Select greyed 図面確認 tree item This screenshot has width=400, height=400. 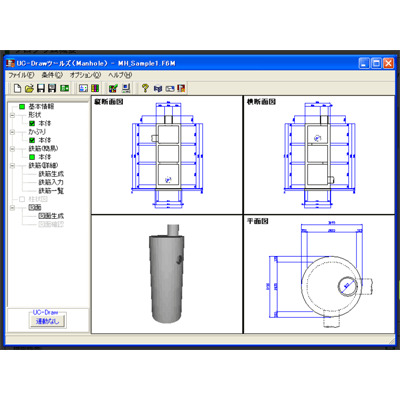[51, 224]
